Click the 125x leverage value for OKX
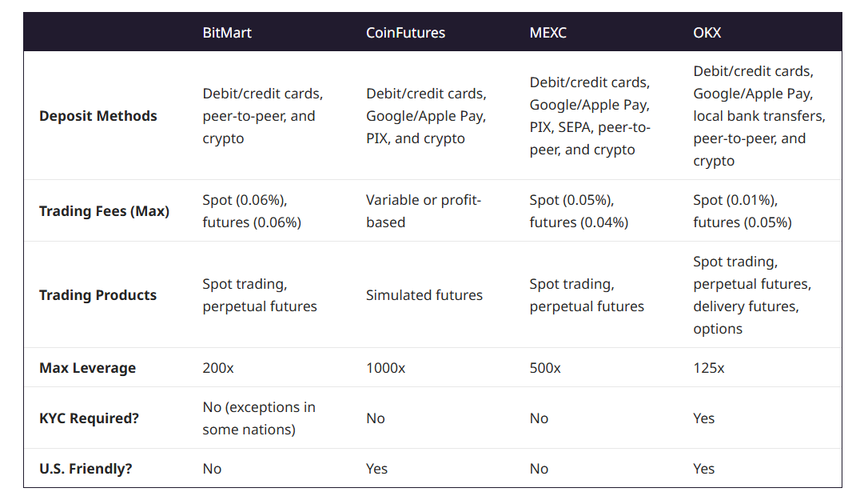 [708, 368]
